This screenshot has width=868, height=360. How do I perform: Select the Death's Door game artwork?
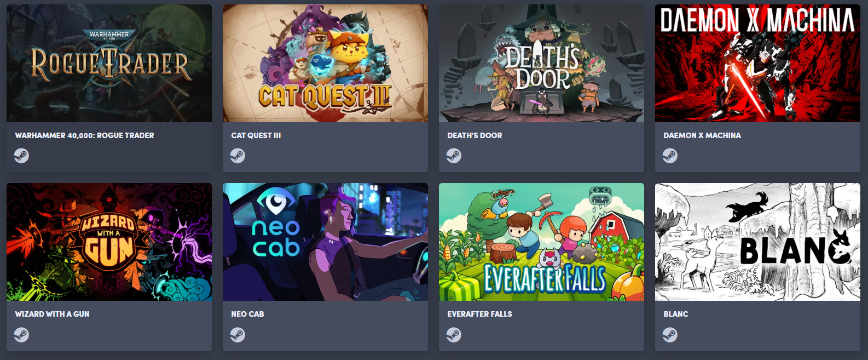[541, 64]
